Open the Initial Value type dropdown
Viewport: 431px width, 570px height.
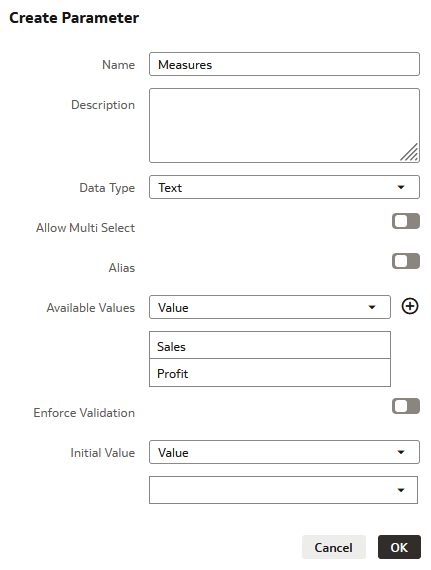pyautogui.click(x=284, y=452)
